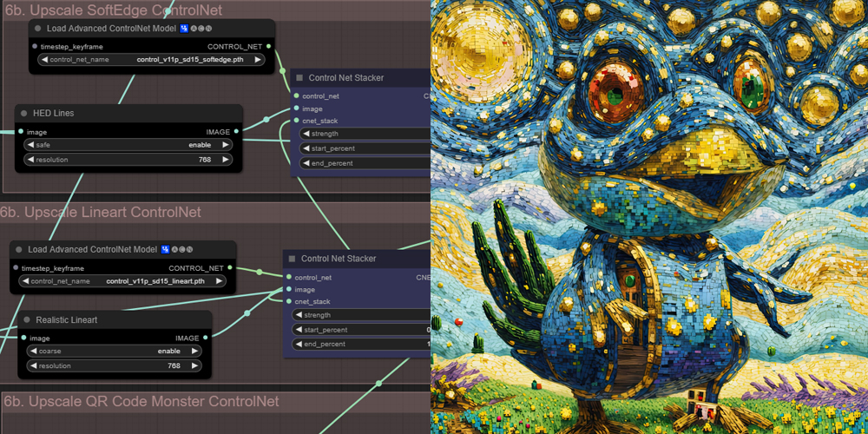Collapse the lineart Load Advanced ControlNet Model node
The image size is (868, 434).
coord(19,250)
